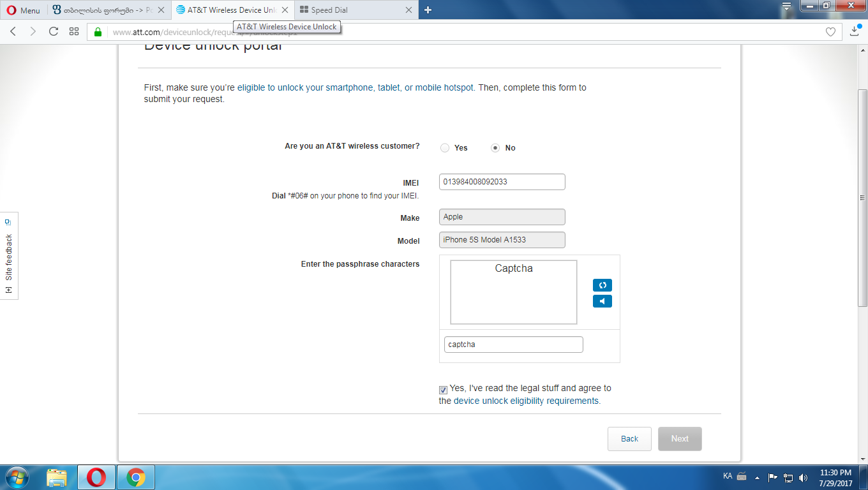Open the Windows Start menu

[17, 477]
